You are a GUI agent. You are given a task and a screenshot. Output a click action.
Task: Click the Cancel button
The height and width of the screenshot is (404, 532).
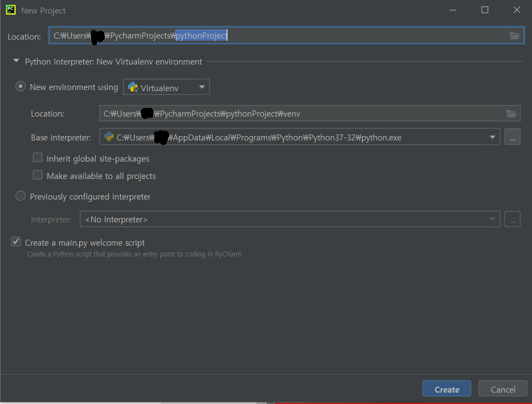pyautogui.click(x=503, y=389)
